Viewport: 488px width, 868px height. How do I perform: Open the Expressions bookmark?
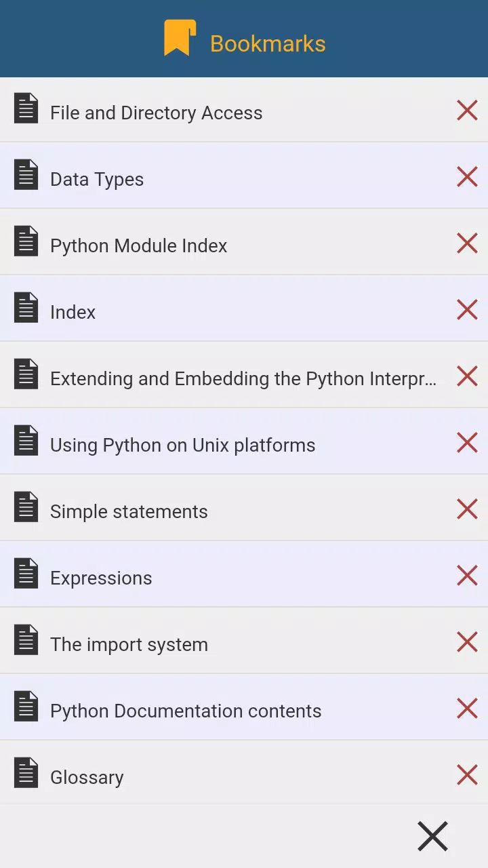point(101,578)
